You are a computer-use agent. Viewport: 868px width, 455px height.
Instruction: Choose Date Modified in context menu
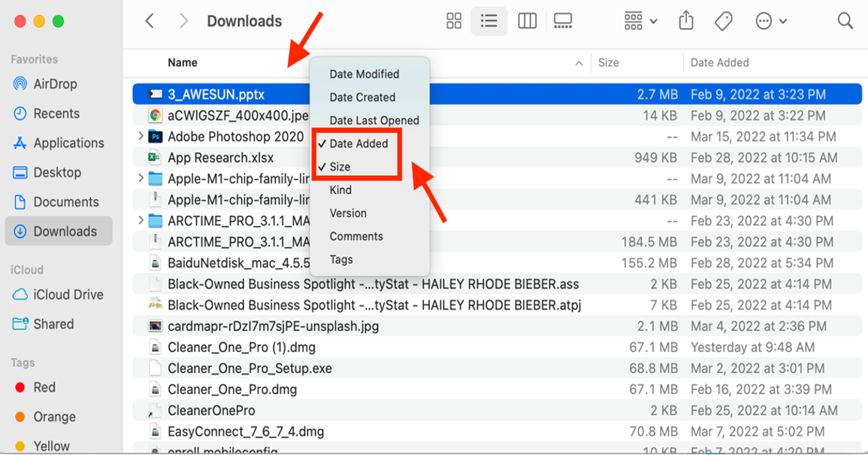364,74
